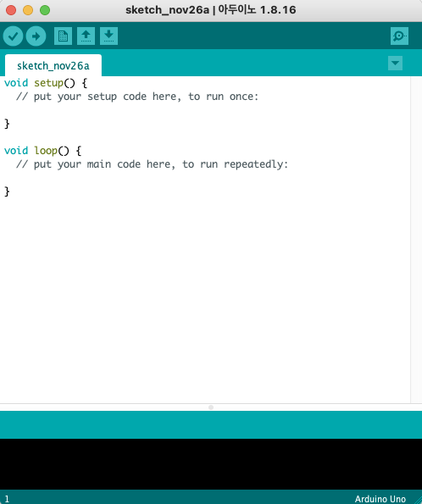This screenshot has height=504, width=422.
Task: Save the sketch with the down-arrow icon
Action: click(x=108, y=36)
